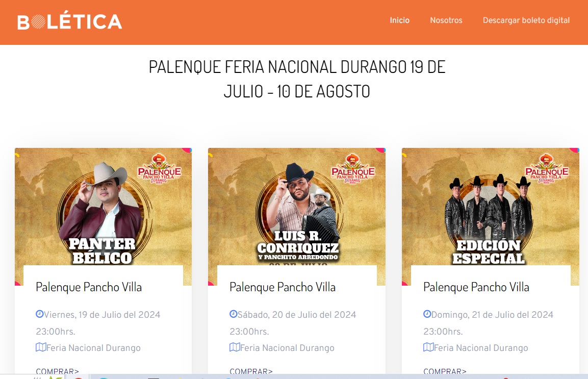The height and width of the screenshot is (379, 588).
Task: Click Palenque Pancho Villa title on Sunday card
Action: [x=476, y=287]
